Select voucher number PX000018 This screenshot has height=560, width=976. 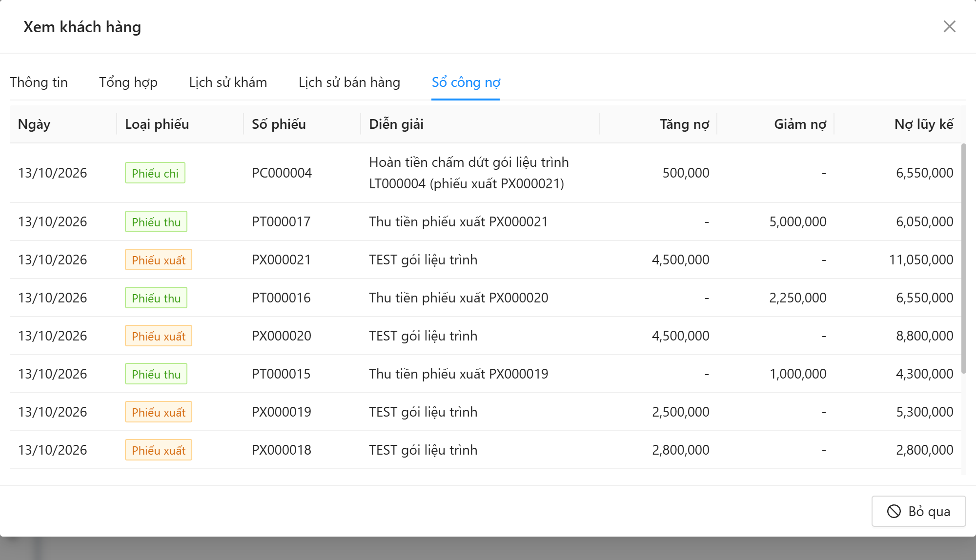(282, 450)
